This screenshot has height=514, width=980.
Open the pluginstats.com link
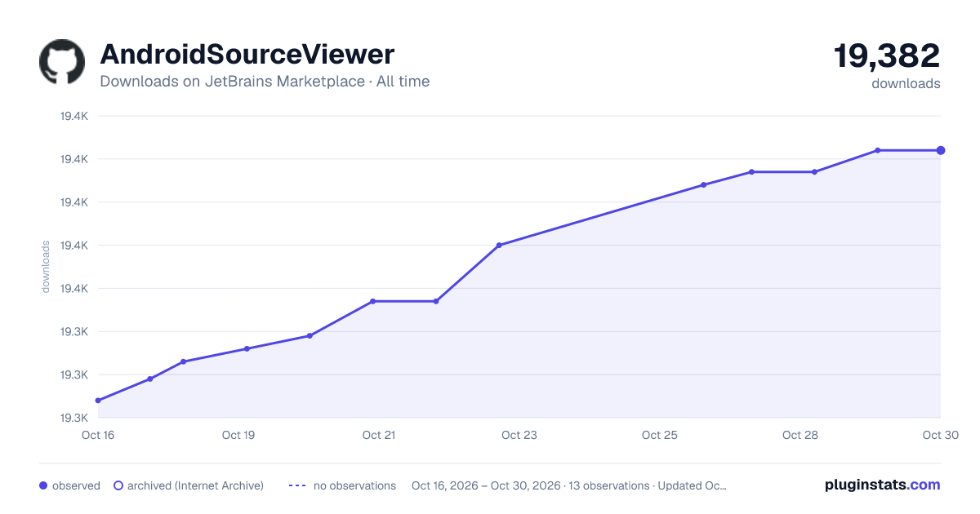tap(883, 485)
